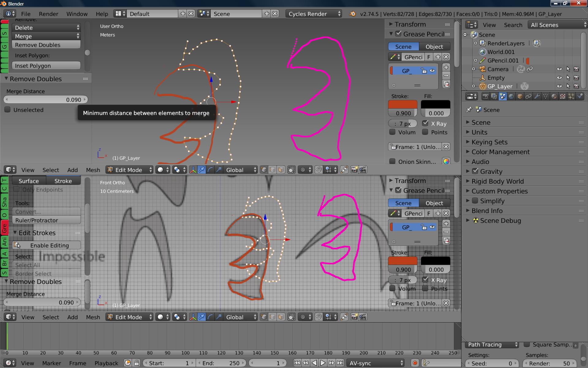Play animation in timeline

[x=323, y=363]
